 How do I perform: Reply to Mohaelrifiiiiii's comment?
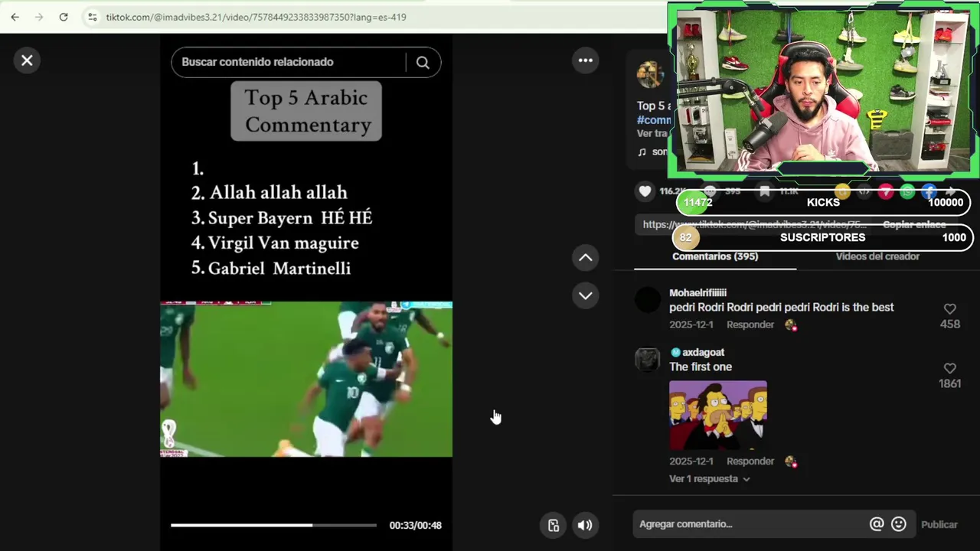pyautogui.click(x=750, y=324)
